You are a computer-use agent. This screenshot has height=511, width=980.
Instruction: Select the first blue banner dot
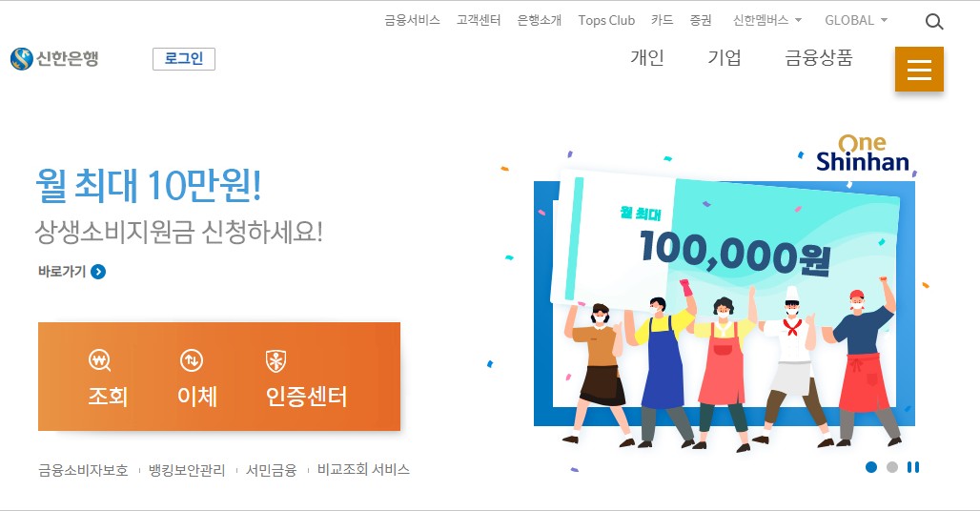point(871,467)
